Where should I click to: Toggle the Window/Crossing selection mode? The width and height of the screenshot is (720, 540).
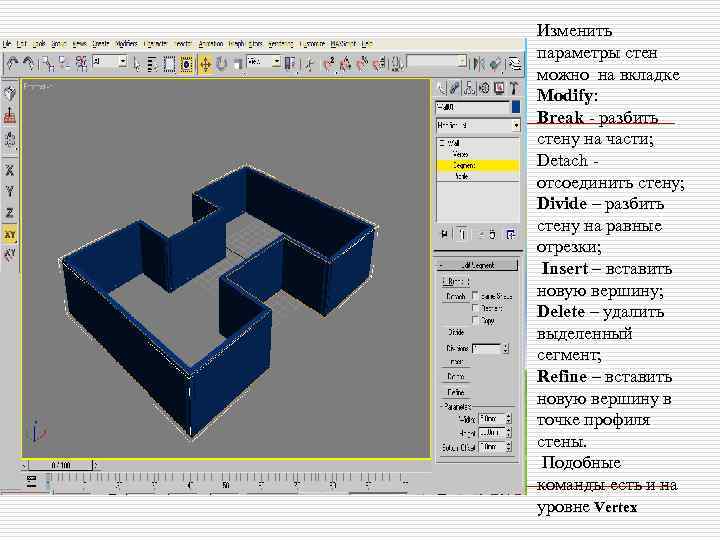coord(186,64)
